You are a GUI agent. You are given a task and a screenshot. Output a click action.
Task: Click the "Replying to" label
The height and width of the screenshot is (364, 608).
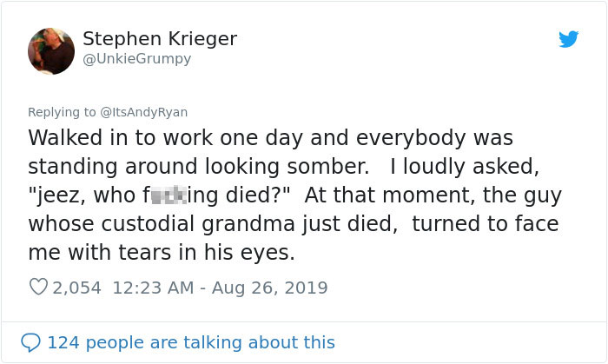61,112
